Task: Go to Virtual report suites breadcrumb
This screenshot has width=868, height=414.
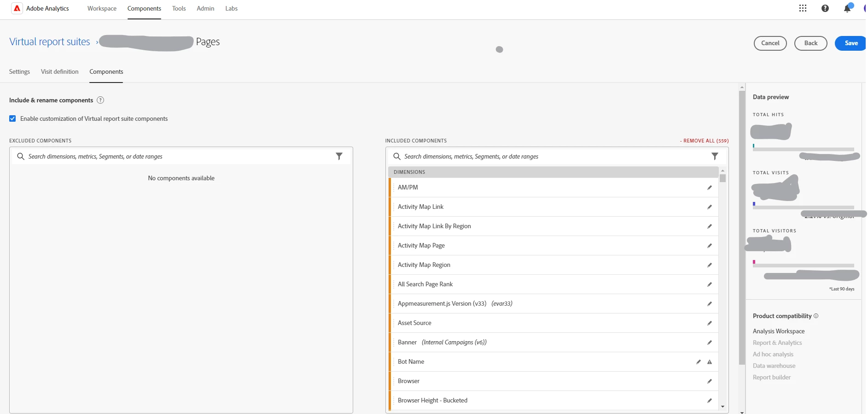Action: click(x=50, y=41)
